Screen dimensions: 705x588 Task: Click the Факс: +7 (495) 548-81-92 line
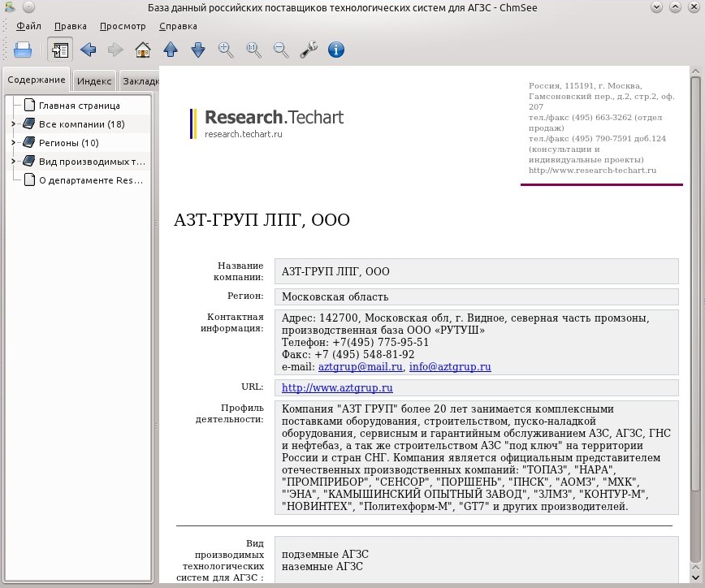[348, 355]
